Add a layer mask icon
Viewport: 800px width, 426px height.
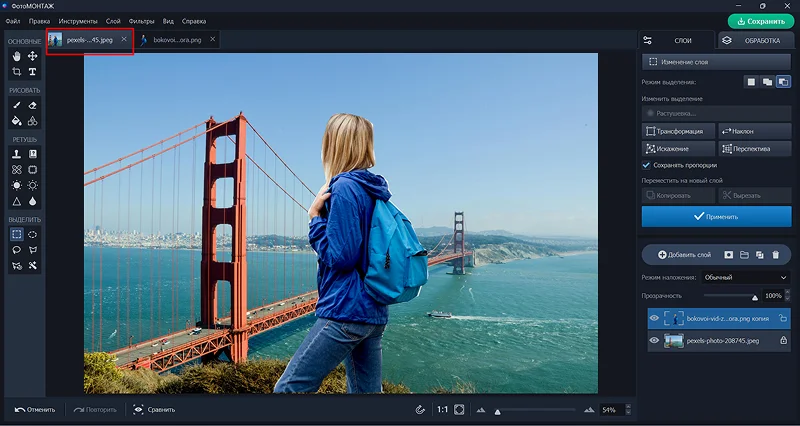[x=729, y=255]
